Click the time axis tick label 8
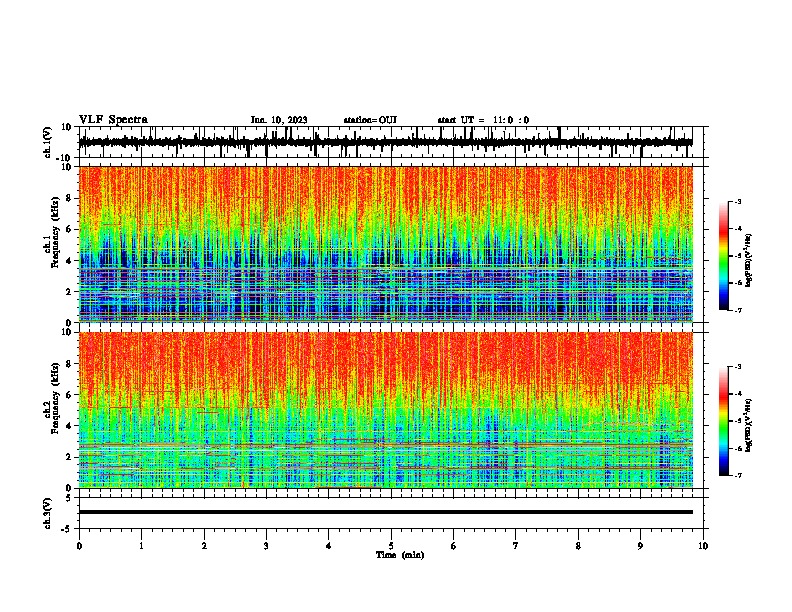Image resolution: width=792 pixels, height=612 pixels. point(578,546)
